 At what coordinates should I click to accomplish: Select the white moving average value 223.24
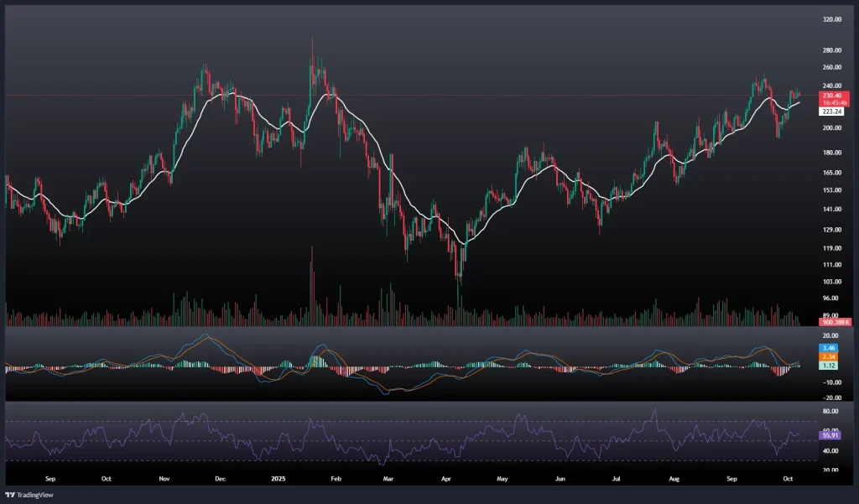(832, 111)
